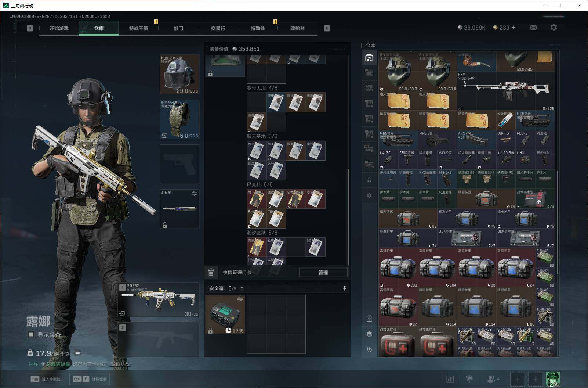This screenshot has height=388, width=588.
Task: Switch to the 开始游戏 tab
Action: pos(59,28)
